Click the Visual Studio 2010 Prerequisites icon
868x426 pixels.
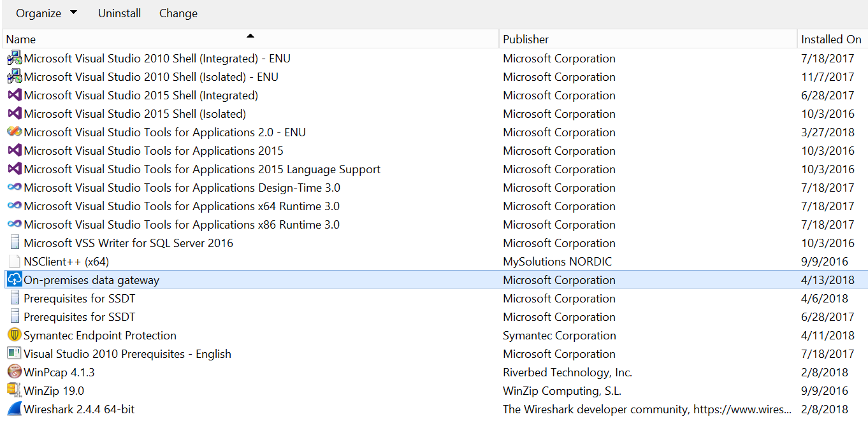coord(14,354)
